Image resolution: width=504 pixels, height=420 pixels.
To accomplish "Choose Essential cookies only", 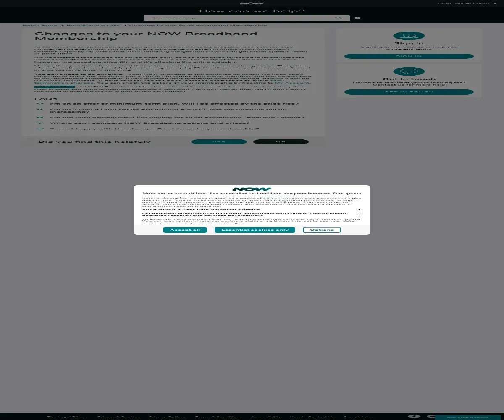I will click(255, 230).
